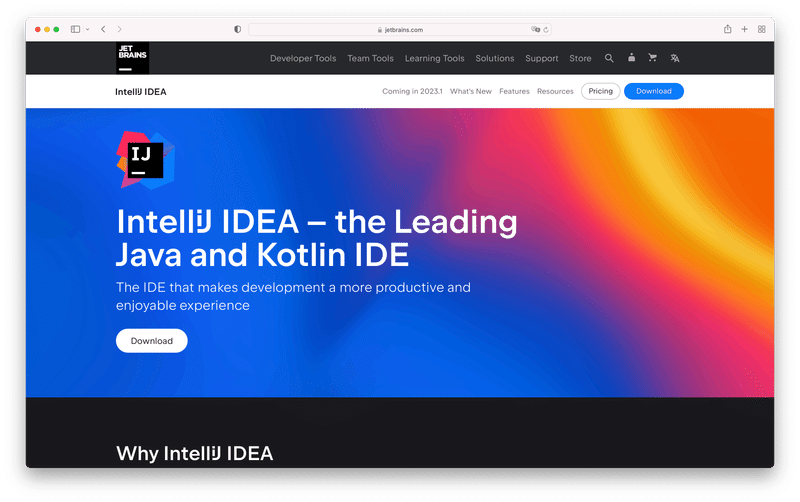Viewport: 800px width, 502px height.
Task: Click the Pricing button
Action: pos(601,91)
